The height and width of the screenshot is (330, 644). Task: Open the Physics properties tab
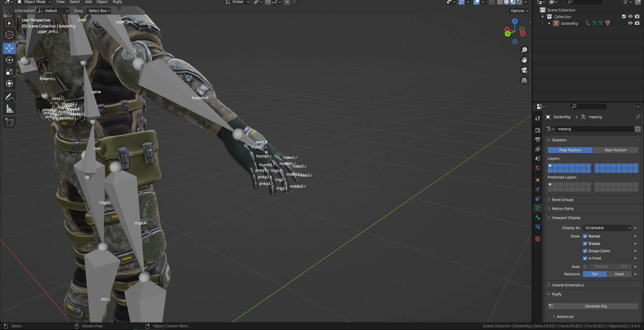pyautogui.click(x=538, y=189)
